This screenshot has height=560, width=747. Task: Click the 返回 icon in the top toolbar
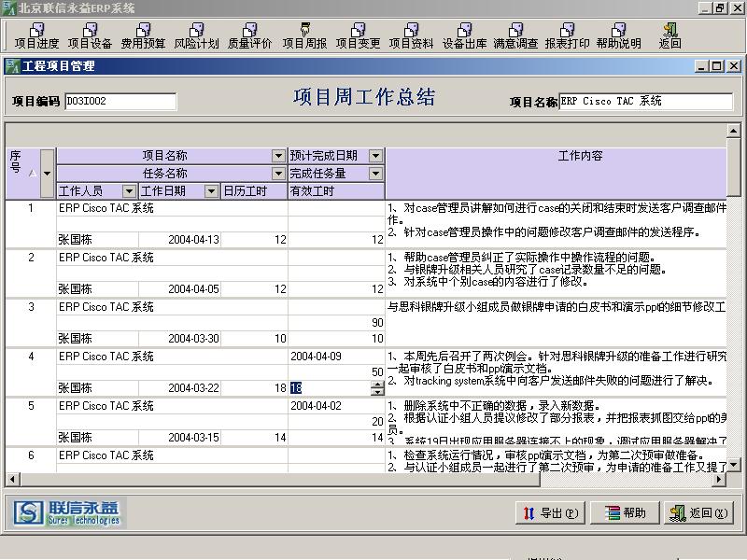click(669, 36)
